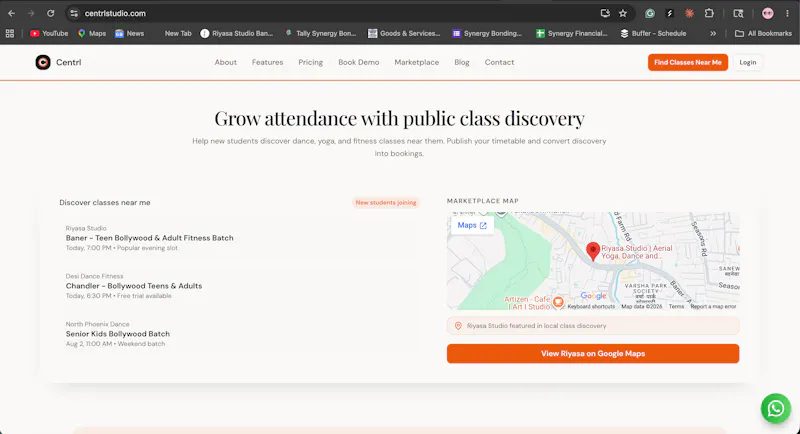Select the Senior Kids Bollywood Batch

(x=118, y=334)
